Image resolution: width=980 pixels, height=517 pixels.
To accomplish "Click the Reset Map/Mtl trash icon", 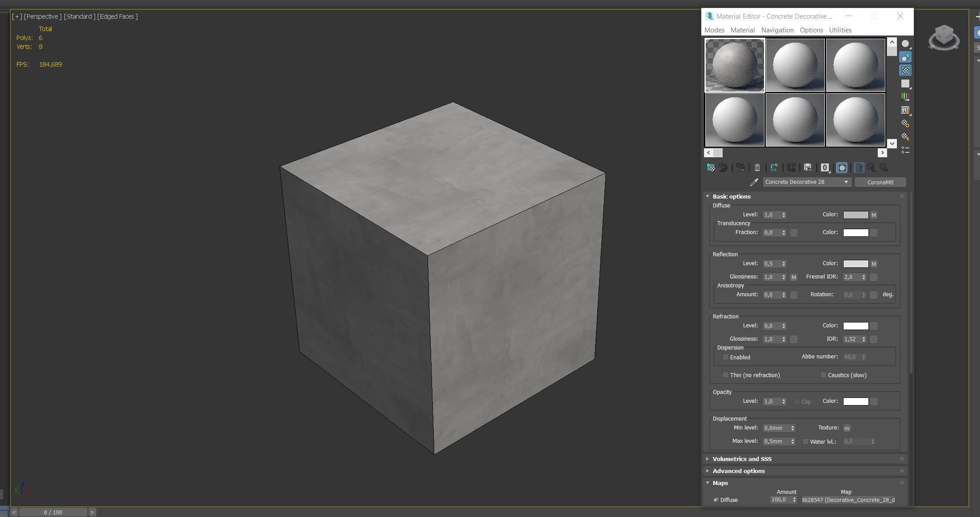I will [757, 167].
